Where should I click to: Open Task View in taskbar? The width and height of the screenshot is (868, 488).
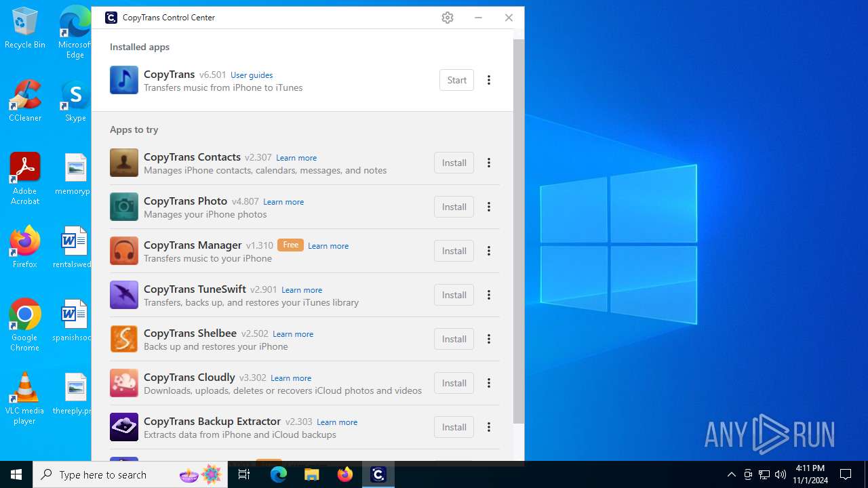(x=244, y=474)
